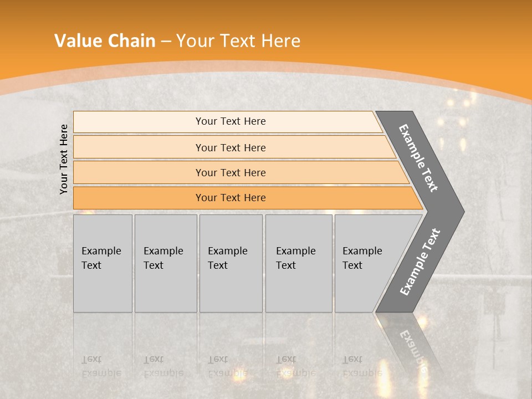
Task: Select the lower dark chevron "Example Text"
Action: [420, 262]
